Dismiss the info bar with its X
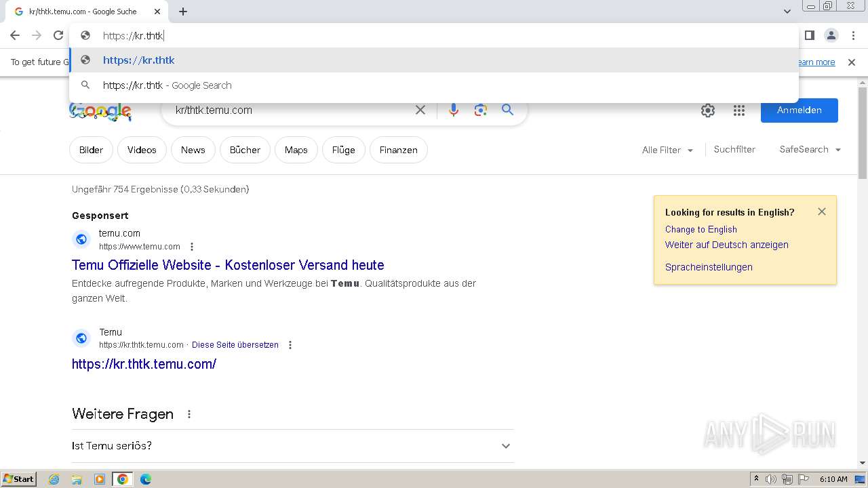868x488 pixels. 852,62
